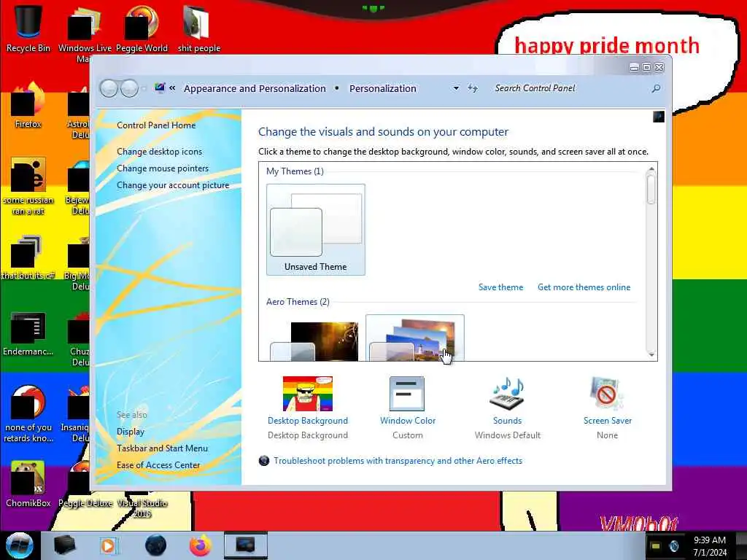Screen dimensions: 747x560
Task: Click Get more themes online link
Action: tap(584, 287)
